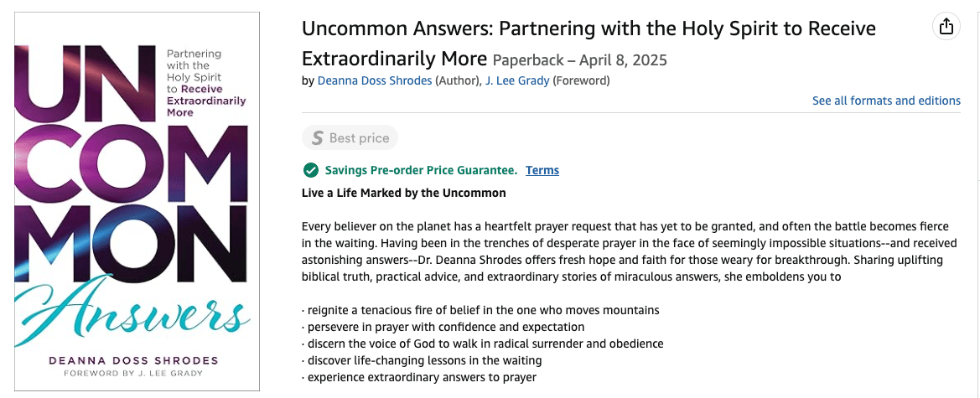Screen dimensions: 980x398
Task: Click the Savings Pre-order Price Guarantee text
Action: coord(421,170)
